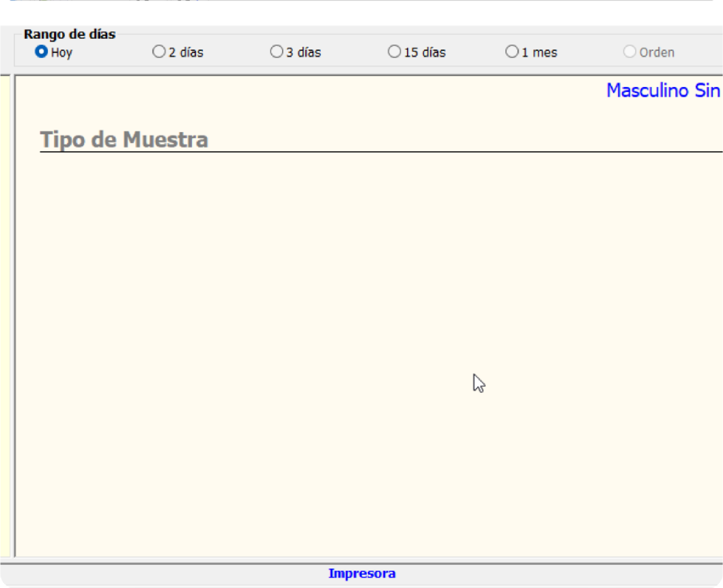This screenshot has height=588, width=723.
Task: Click the 2 días text label
Action: (186, 52)
